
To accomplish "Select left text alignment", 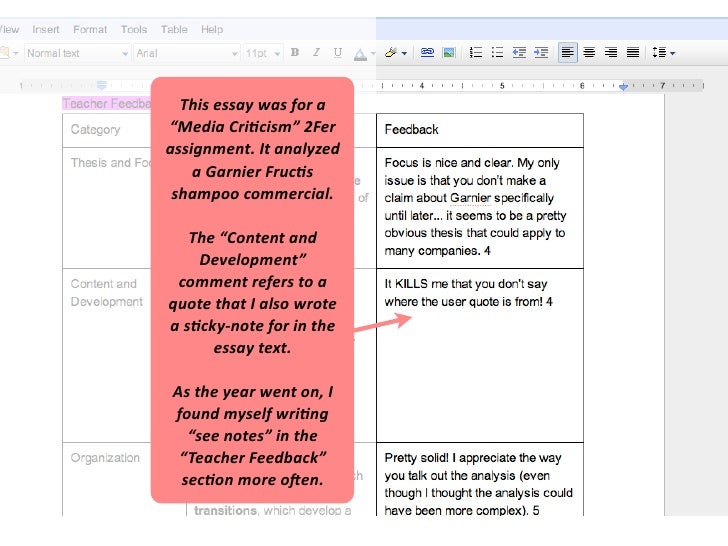I will pos(567,52).
